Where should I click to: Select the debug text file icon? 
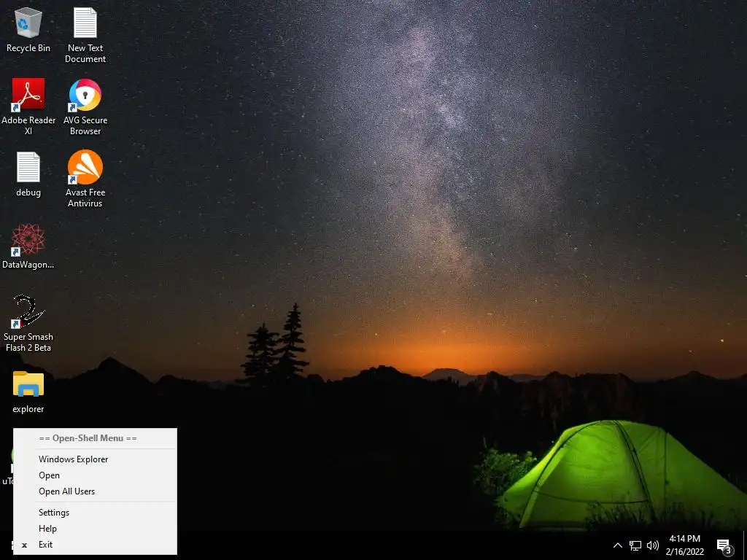tap(28, 174)
